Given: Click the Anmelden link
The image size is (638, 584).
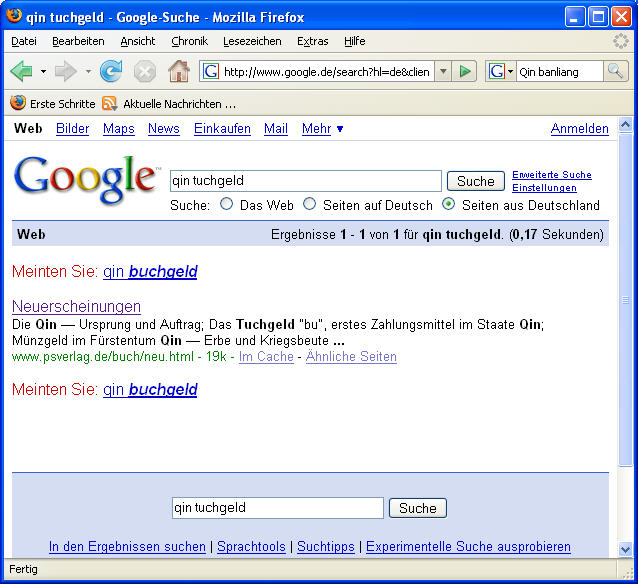Looking at the screenshot, I should click(x=579, y=129).
